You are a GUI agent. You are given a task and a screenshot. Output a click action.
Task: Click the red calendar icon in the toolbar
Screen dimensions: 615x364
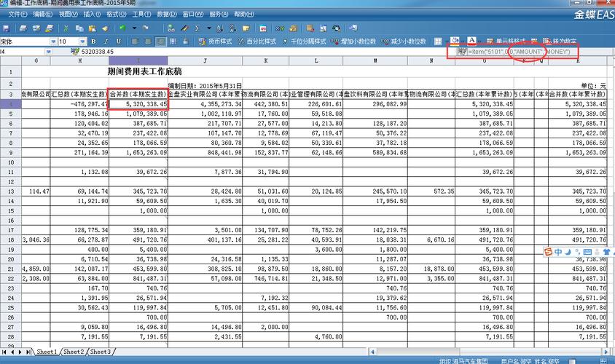[x=263, y=28]
